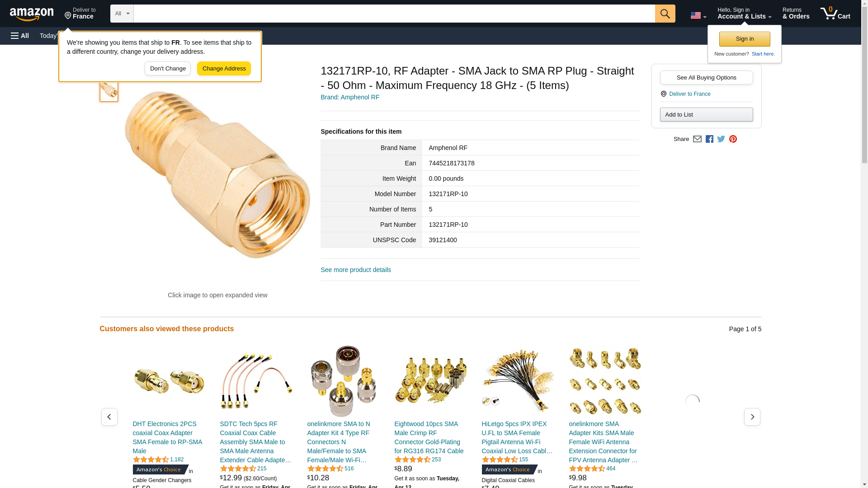Expand the search category All dropdown
The width and height of the screenshot is (868, 488).
(122, 14)
